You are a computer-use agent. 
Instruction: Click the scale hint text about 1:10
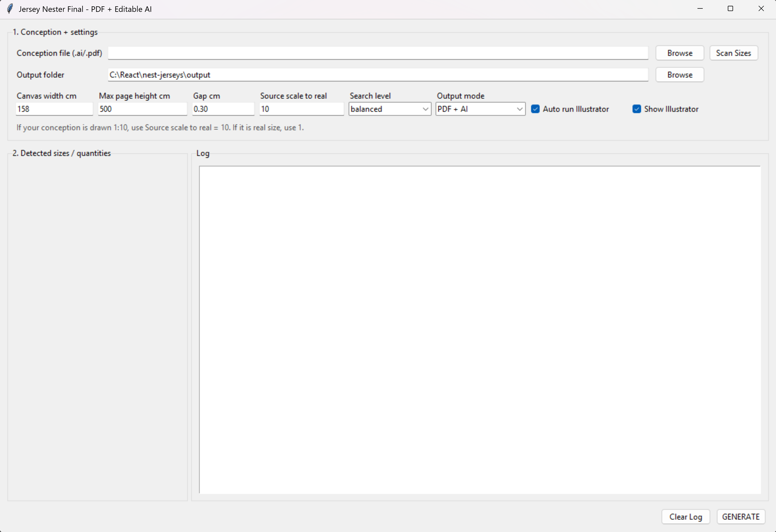click(160, 127)
